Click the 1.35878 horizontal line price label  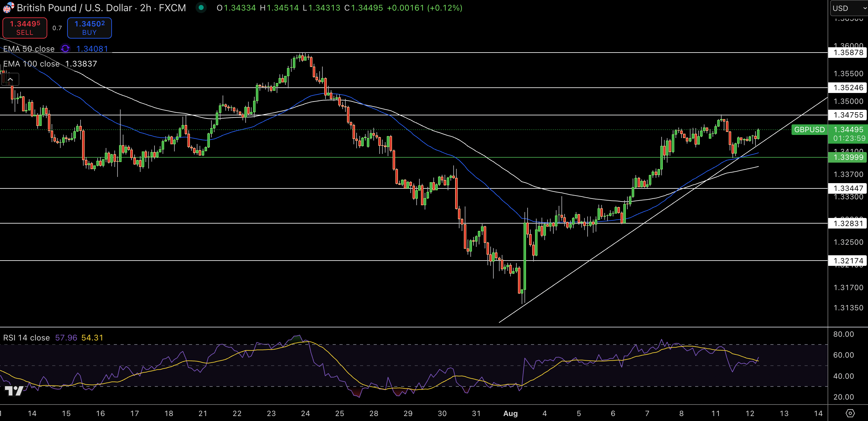[x=848, y=53]
